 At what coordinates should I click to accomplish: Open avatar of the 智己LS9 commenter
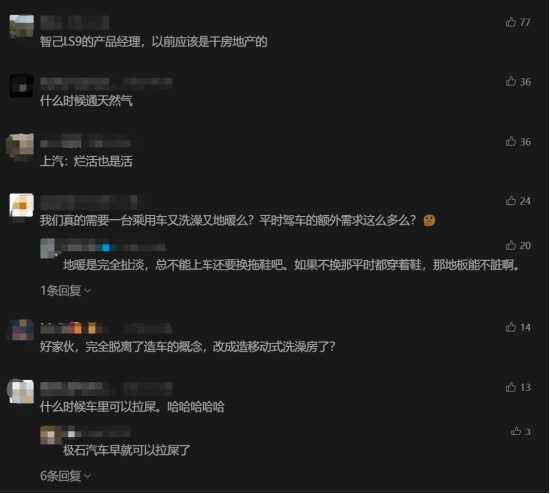[22, 27]
